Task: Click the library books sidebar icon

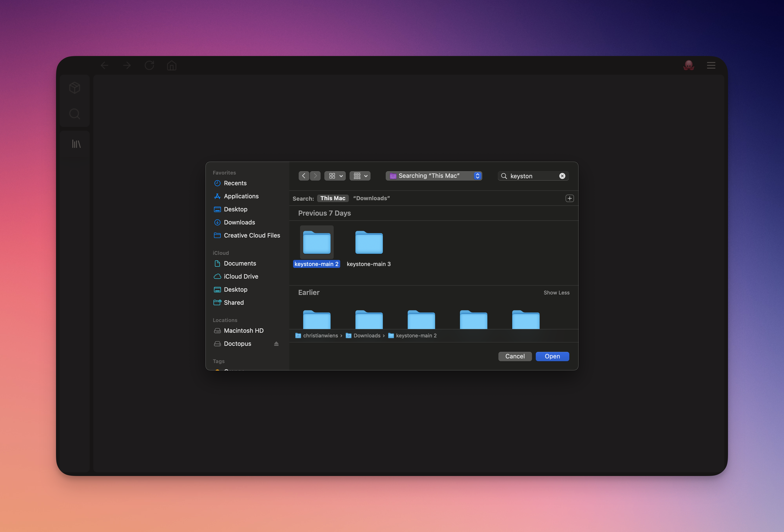Action: pyautogui.click(x=76, y=144)
